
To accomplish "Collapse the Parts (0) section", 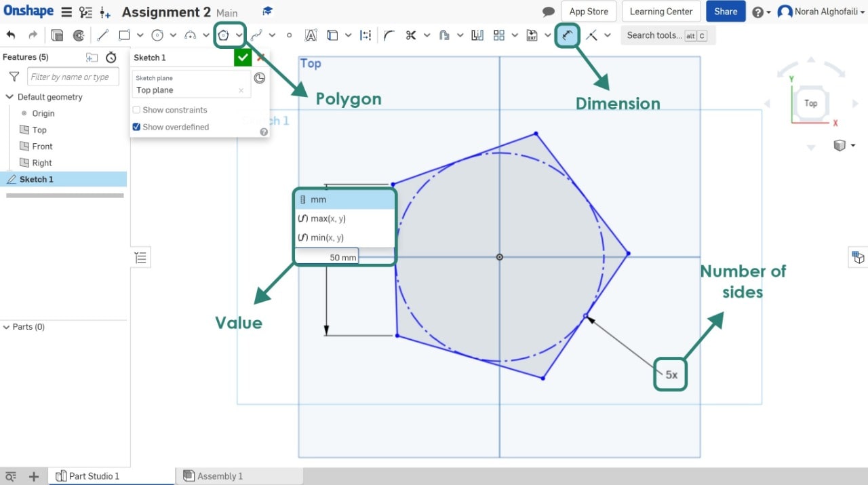I will 7,327.
